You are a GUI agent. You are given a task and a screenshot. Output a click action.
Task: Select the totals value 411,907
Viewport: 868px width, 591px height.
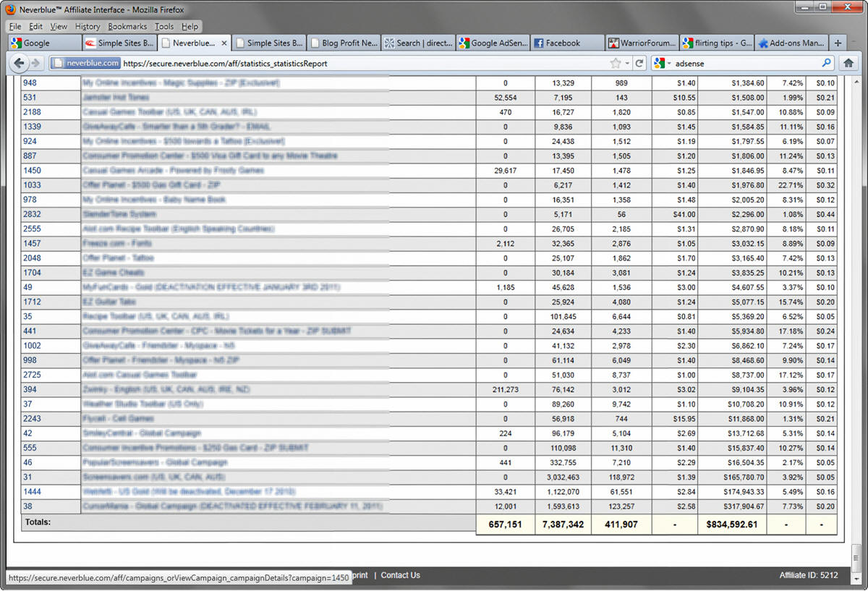pyautogui.click(x=621, y=524)
